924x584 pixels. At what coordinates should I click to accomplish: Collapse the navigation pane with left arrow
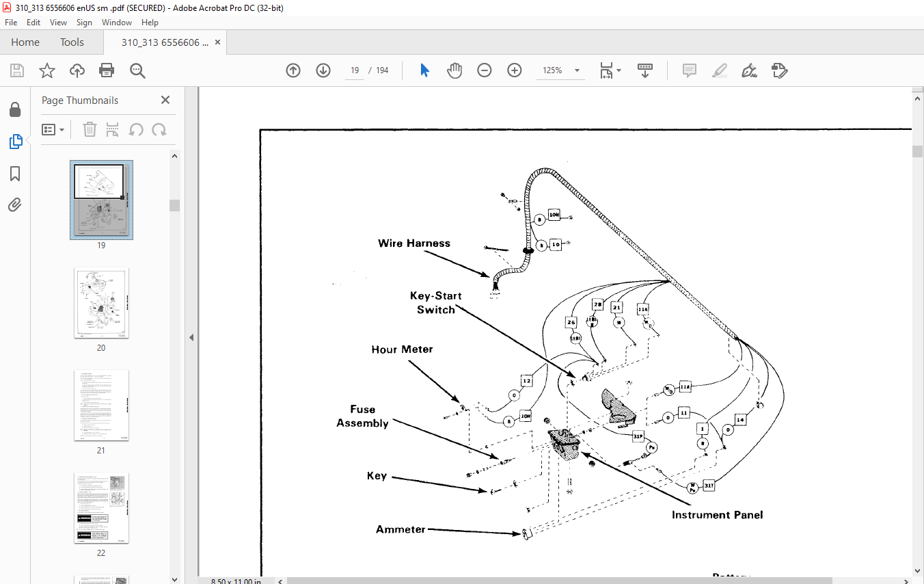(x=191, y=337)
